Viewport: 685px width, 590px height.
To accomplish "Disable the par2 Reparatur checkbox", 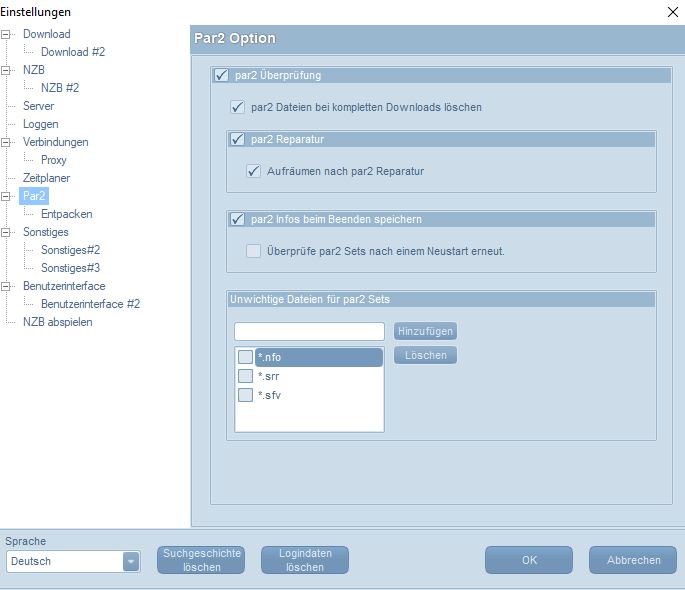I will [238, 139].
